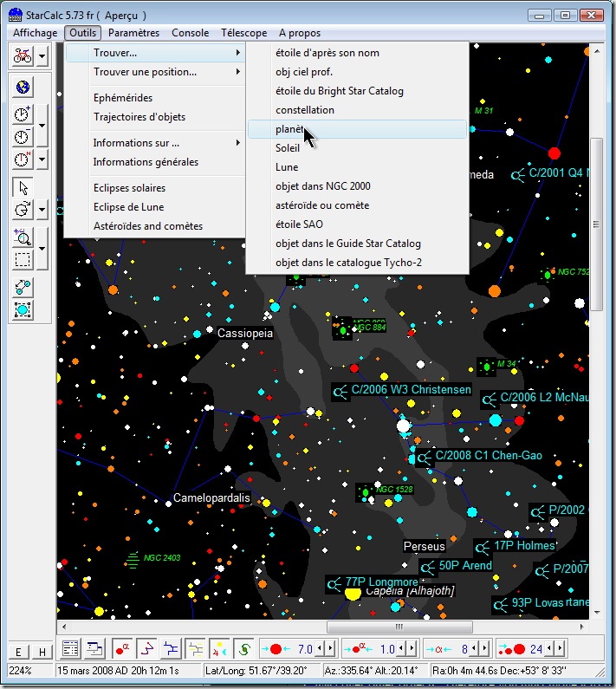This screenshot has width=616, height=689.
Task: Select 'objet dans NGC 2000' in the Trouver submenu
Action: [x=357, y=185]
